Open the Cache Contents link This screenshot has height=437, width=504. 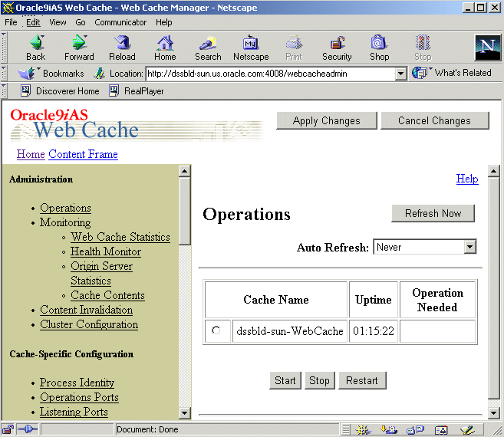click(107, 295)
